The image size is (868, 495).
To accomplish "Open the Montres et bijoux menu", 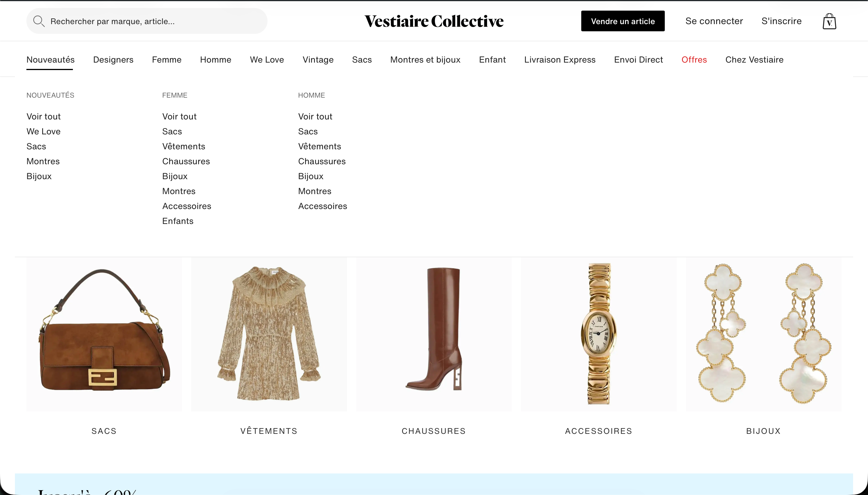I will (425, 60).
